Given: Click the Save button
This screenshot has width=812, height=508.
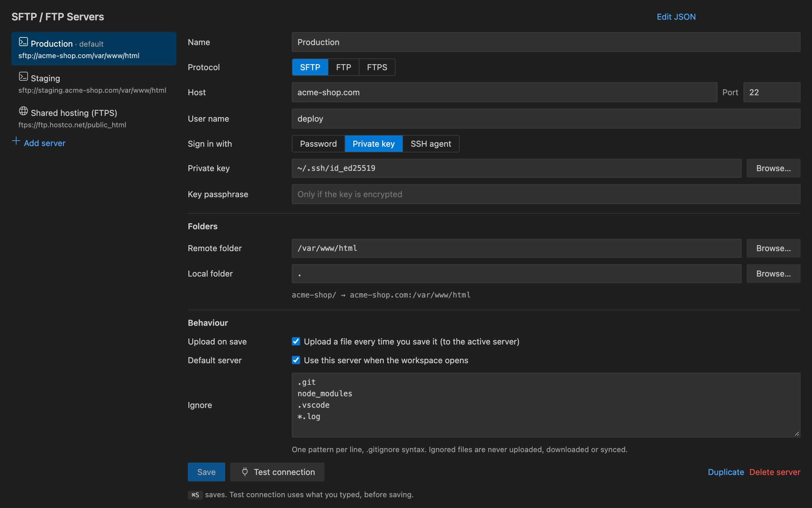Looking at the screenshot, I should 206,472.
